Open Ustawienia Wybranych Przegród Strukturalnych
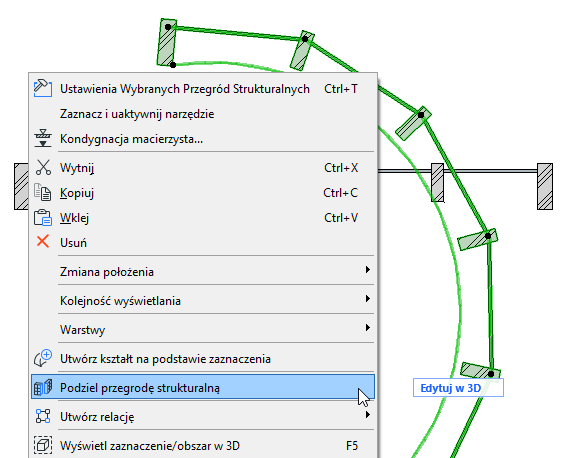This screenshot has width=575, height=458. 203,89
